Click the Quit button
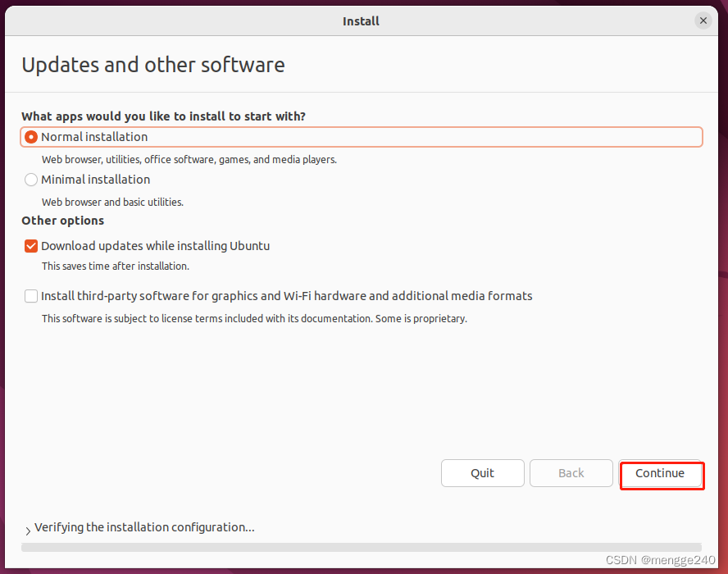 [482, 473]
